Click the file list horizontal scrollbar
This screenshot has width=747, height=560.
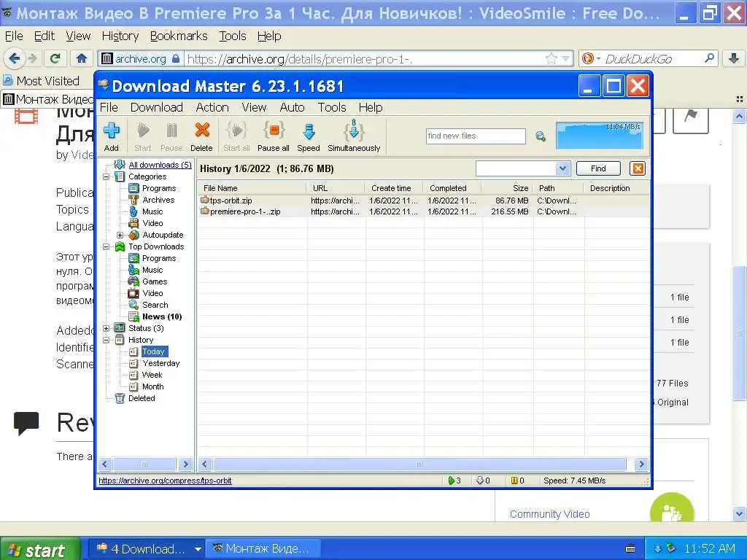point(419,464)
